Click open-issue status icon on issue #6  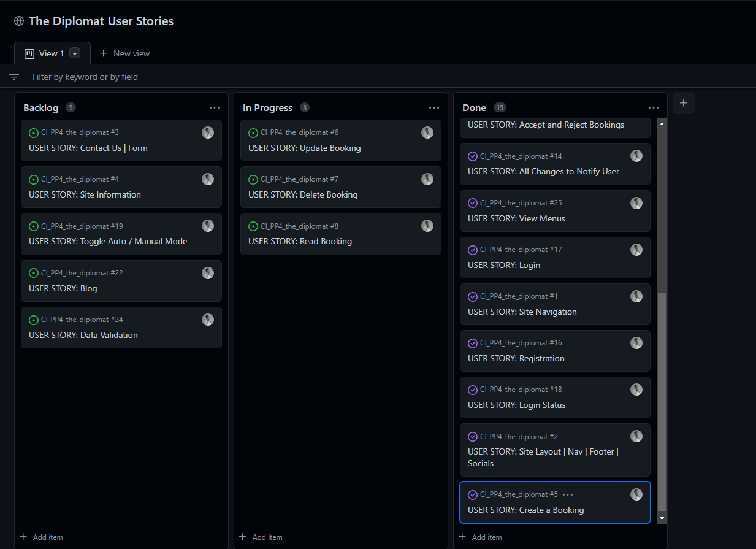tap(253, 132)
